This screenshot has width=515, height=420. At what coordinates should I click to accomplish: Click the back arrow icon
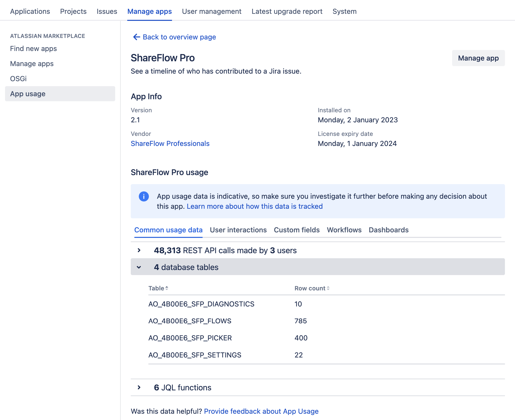136,37
